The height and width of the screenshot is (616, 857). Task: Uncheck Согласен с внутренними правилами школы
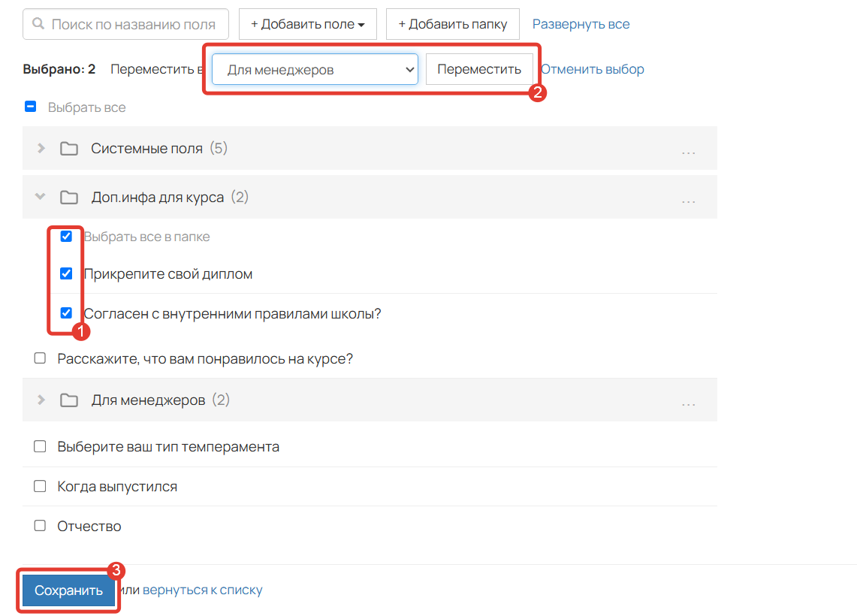[x=66, y=313]
